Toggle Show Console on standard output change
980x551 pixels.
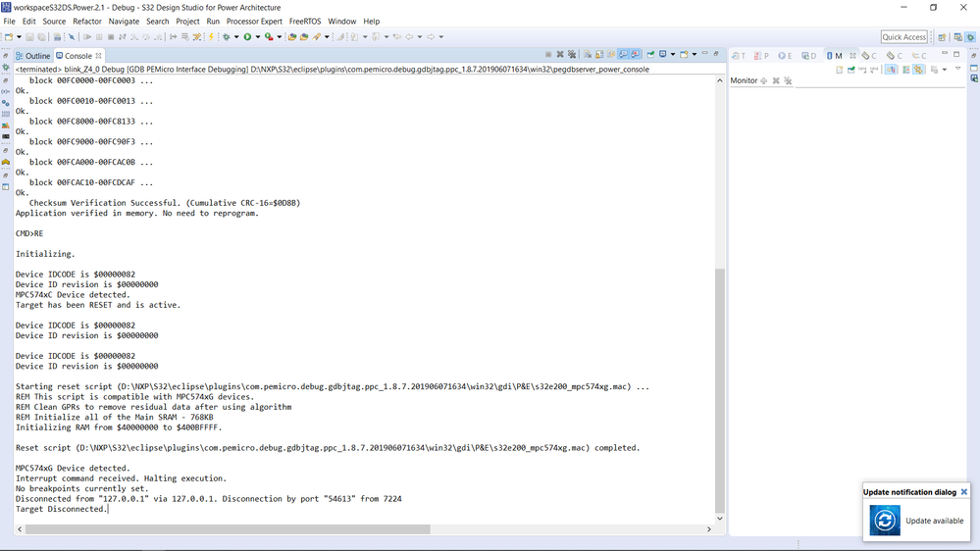(623, 54)
